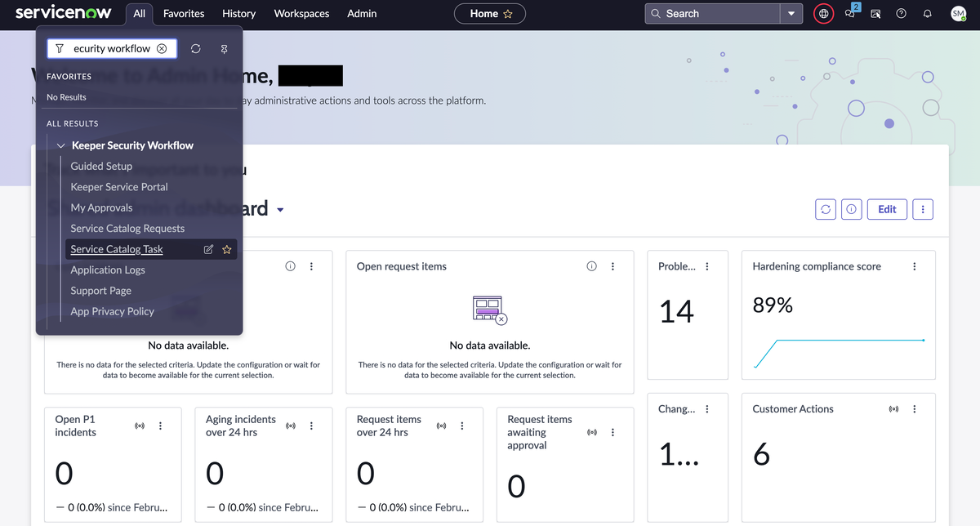
Task: Switch to the Favorites menu
Action: (184, 14)
